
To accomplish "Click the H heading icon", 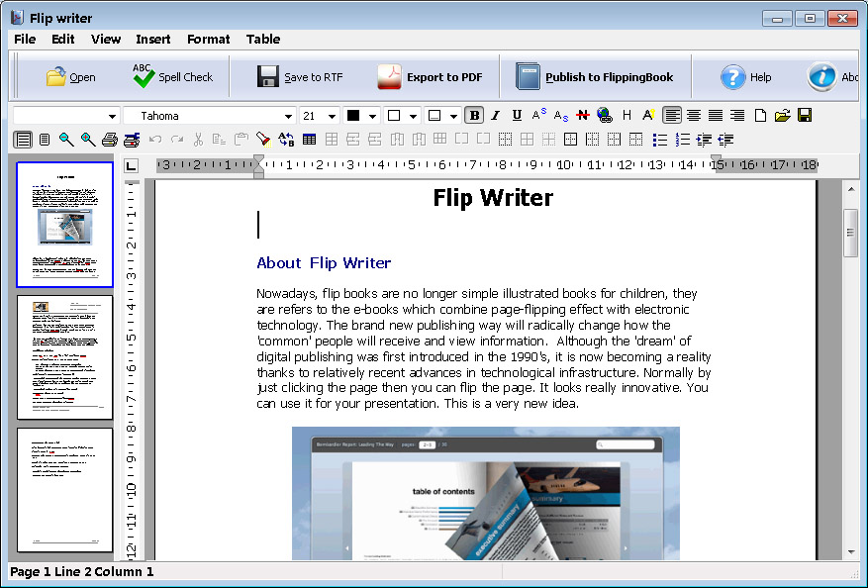I will pyautogui.click(x=627, y=115).
